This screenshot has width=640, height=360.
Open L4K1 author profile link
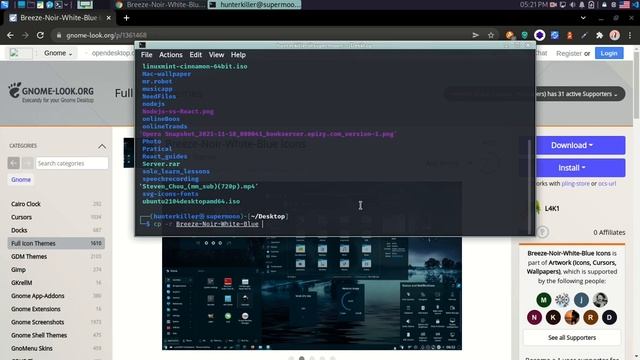(x=551, y=209)
